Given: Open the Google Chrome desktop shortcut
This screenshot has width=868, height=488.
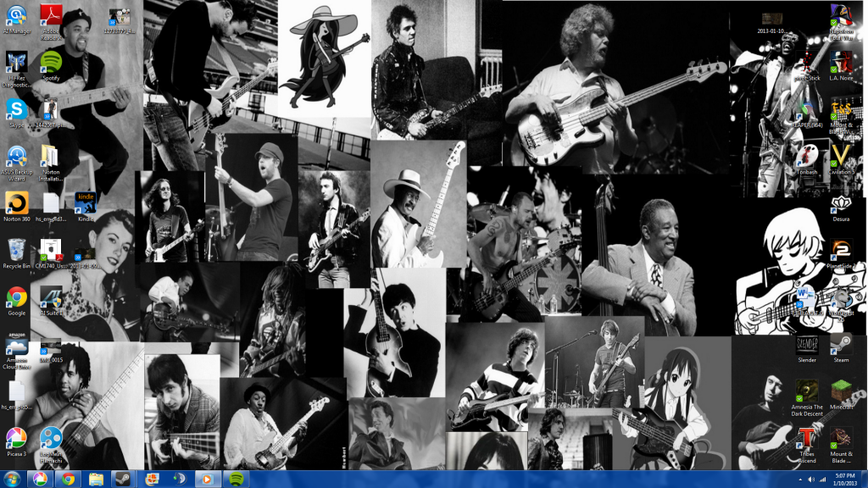Looking at the screenshot, I should pos(17,301).
